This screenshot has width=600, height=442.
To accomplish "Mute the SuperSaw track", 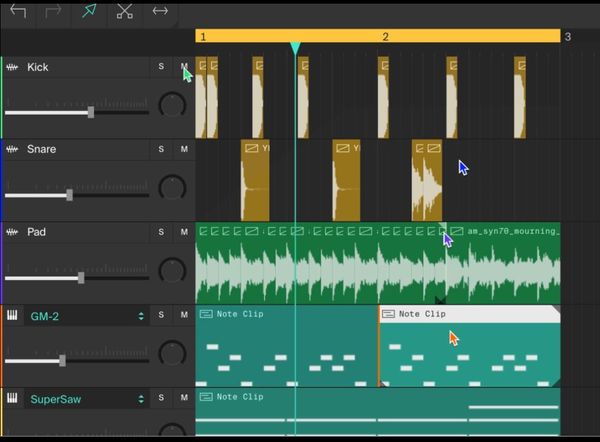I will coord(184,398).
